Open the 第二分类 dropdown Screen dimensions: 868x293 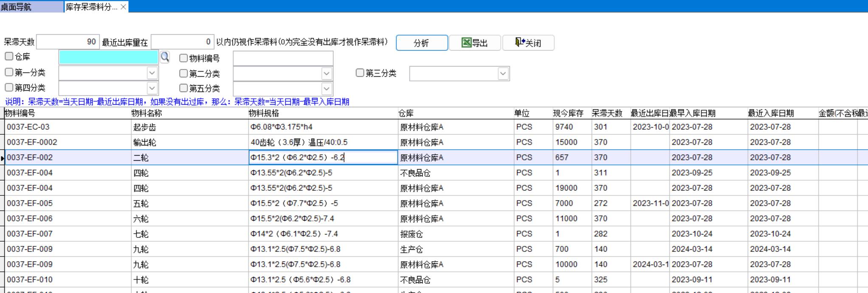click(326, 74)
